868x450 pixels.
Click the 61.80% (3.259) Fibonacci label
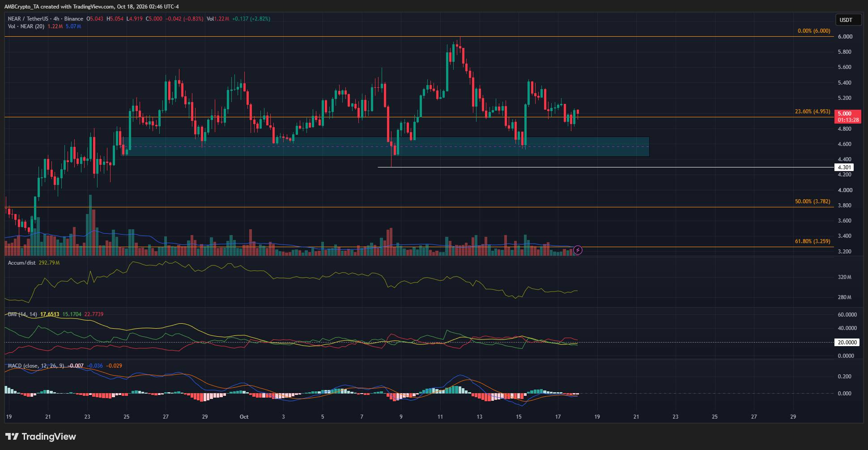(813, 241)
